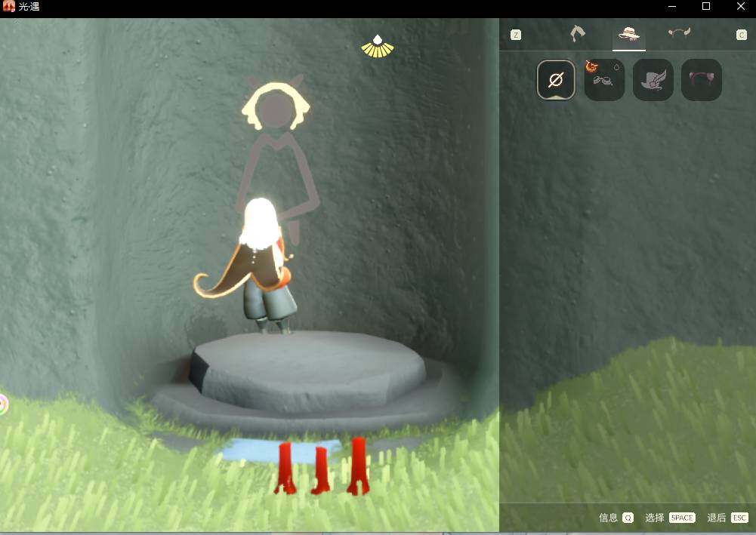756x535 pixels.
Task: Select the hat accessory tab
Action: click(628, 33)
